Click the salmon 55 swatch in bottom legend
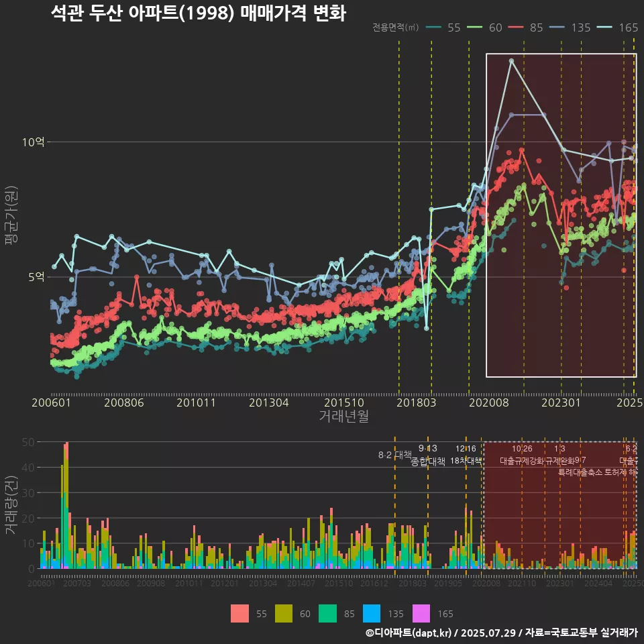 point(239,614)
